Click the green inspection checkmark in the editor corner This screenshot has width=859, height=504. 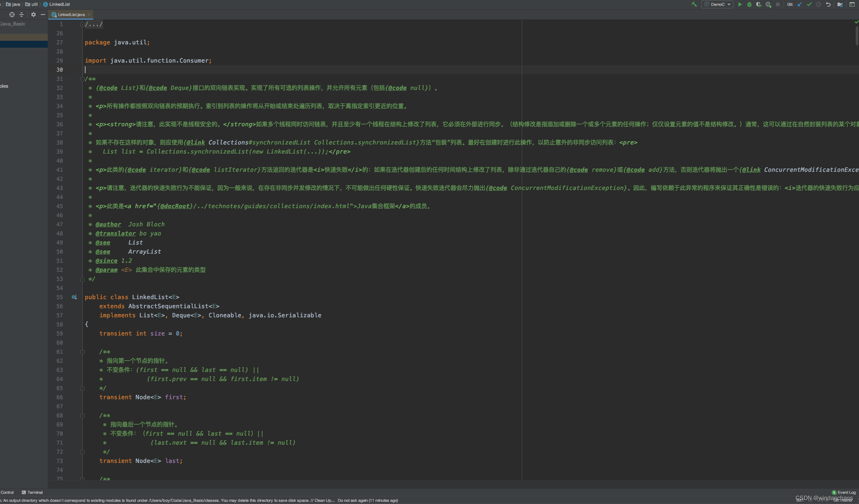856,23
